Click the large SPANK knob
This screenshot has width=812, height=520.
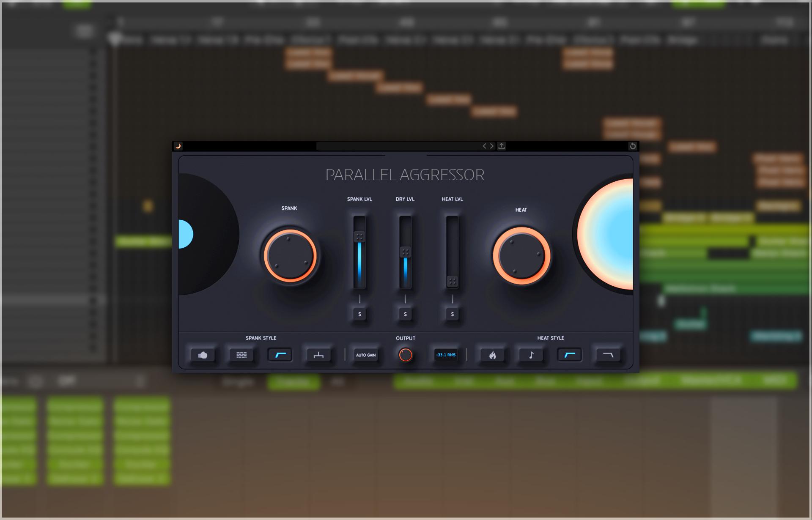tap(290, 256)
